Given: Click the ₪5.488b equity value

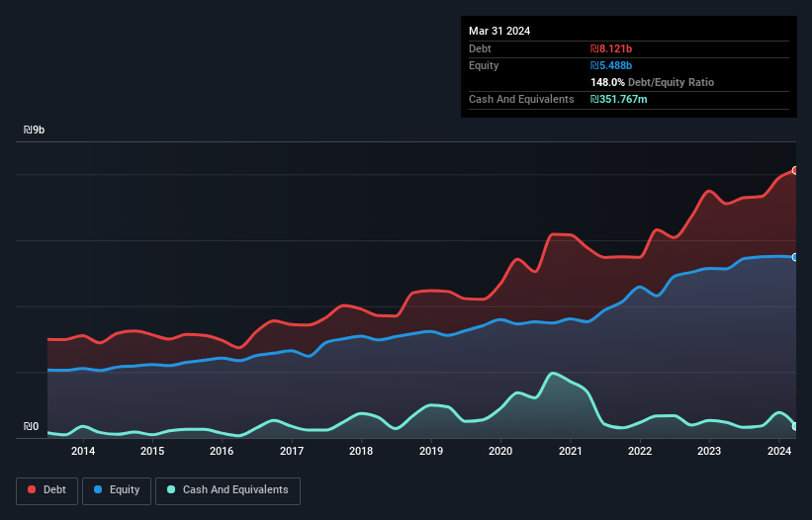Looking at the screenshot, I should pyautogui.click(x=611, y=65).
